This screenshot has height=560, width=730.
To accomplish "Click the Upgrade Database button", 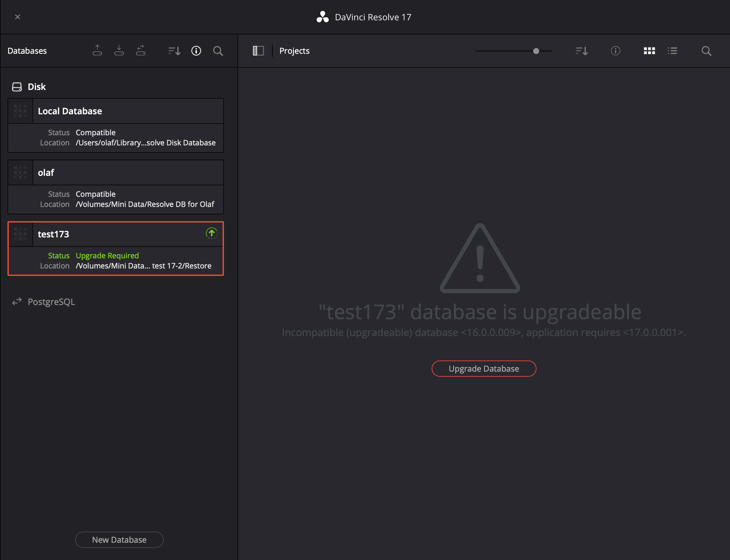I will 484,369.
